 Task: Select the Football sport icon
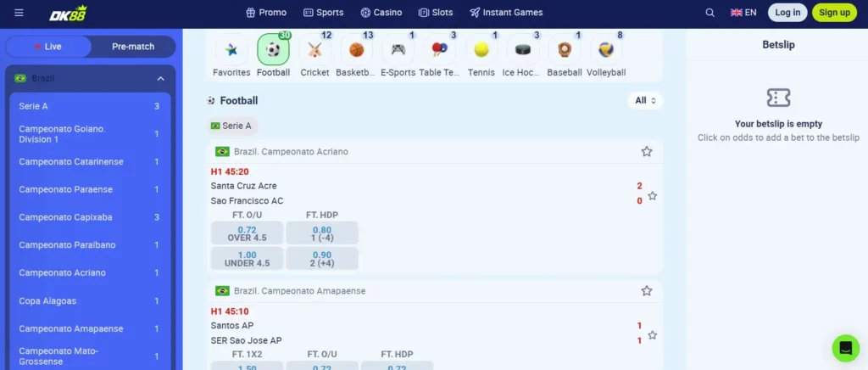274,50
